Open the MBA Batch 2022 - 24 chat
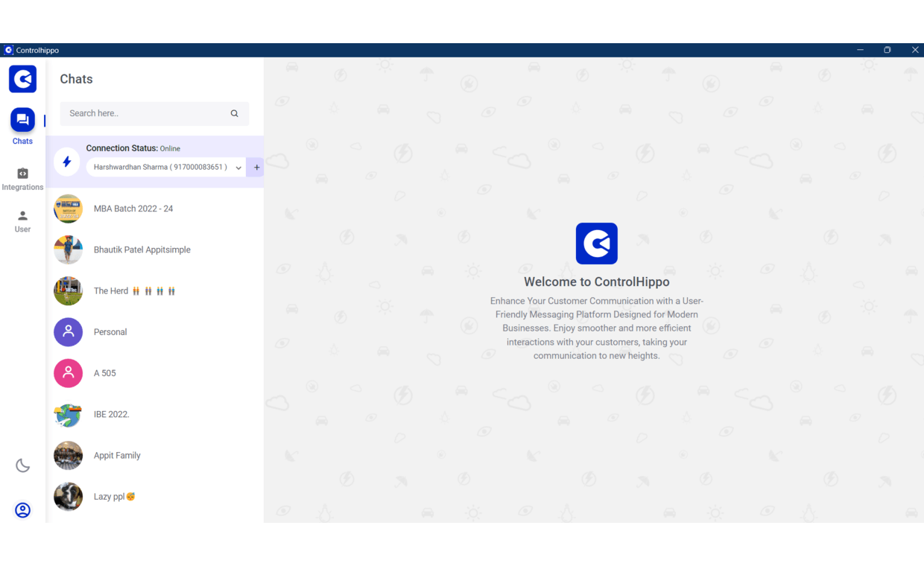This screenshot has height=566, width=924. pos(155,209)
